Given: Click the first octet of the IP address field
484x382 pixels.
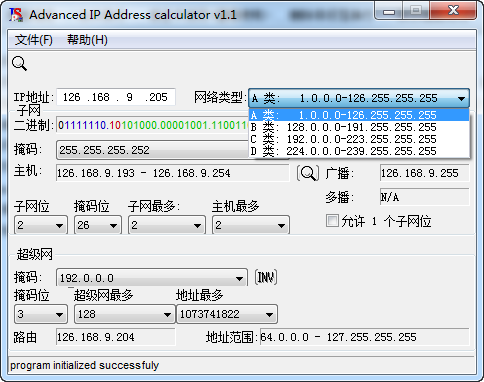Looking at the screenshot, I should click(x=71, y=97).
